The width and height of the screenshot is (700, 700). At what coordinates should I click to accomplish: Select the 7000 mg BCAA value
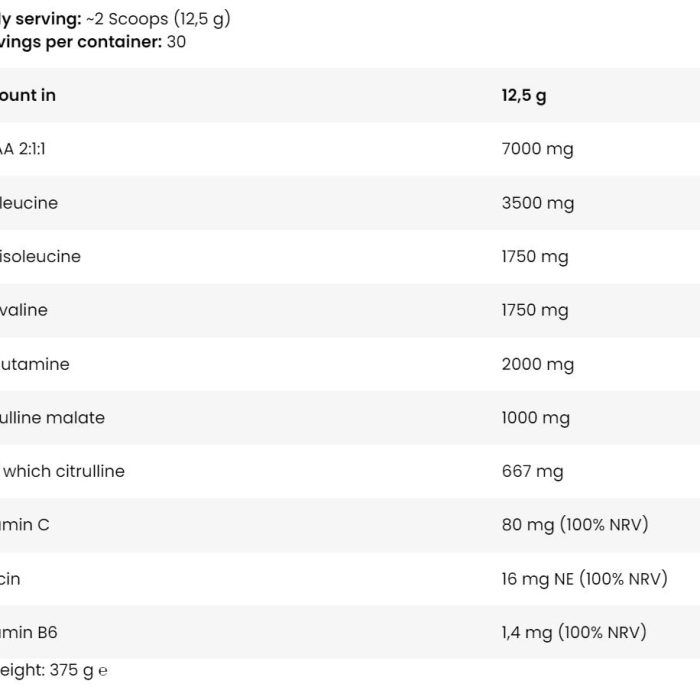coord(538,149)
